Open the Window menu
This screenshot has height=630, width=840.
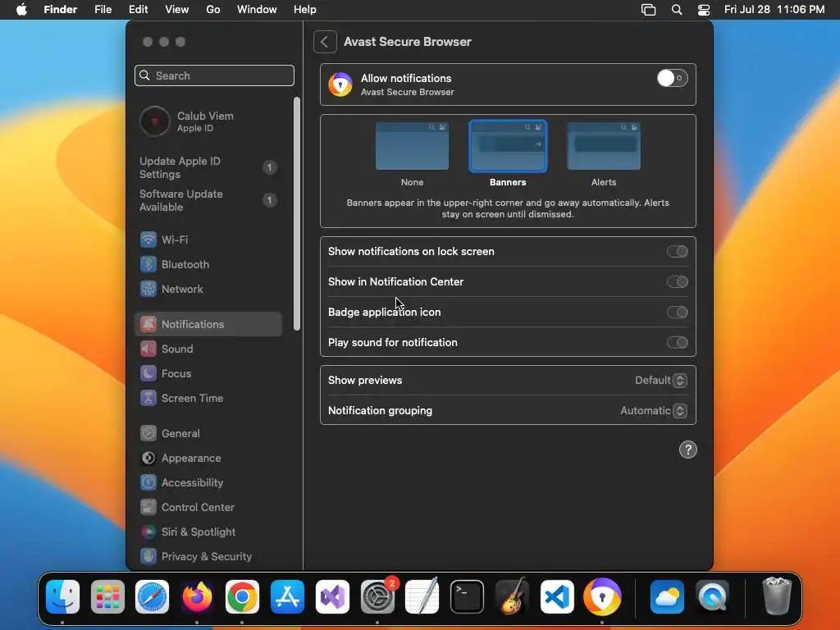[x=257, y=10]
